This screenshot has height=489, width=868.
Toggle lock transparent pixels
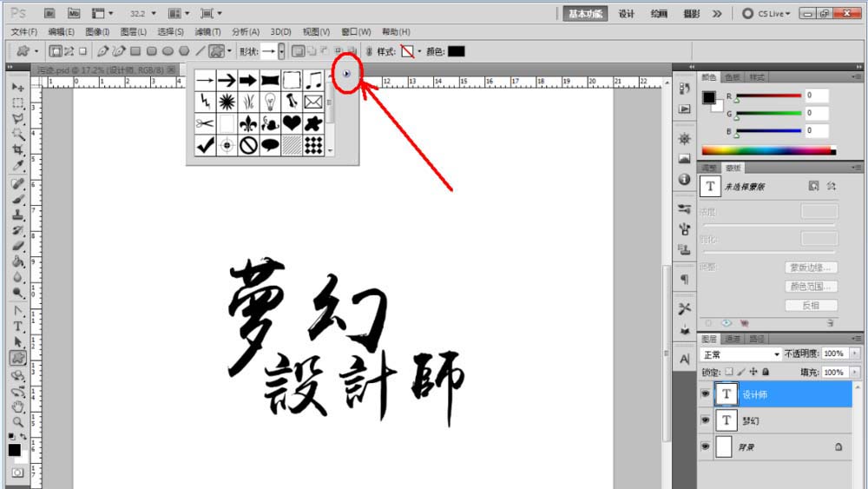pos(728,372)
